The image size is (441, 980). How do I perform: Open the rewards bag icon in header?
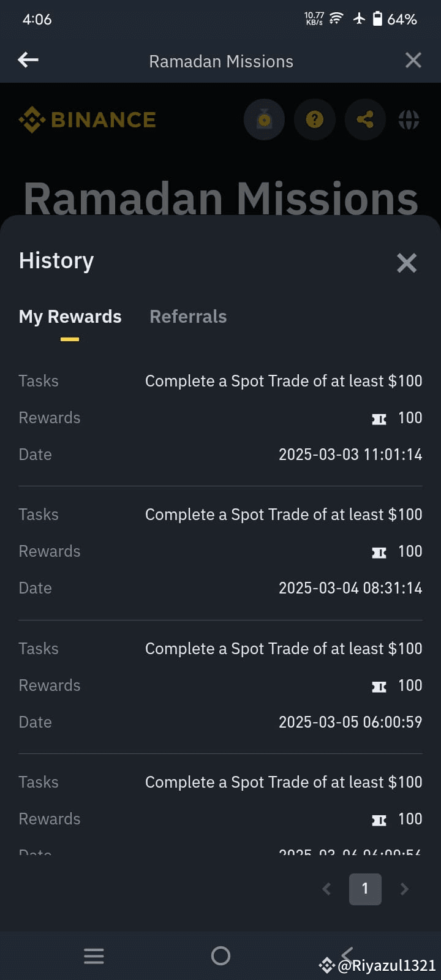point(264,119)
